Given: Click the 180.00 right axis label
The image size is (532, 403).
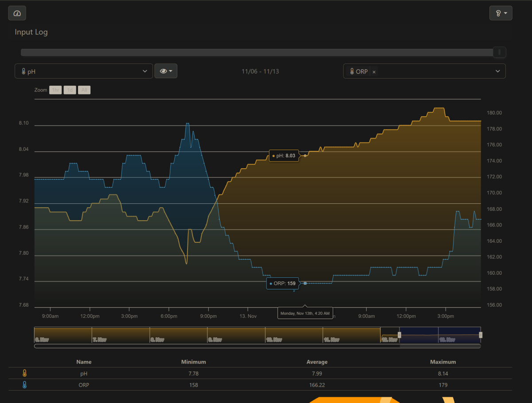Looking at the screenshot, I should coord(494,113).
